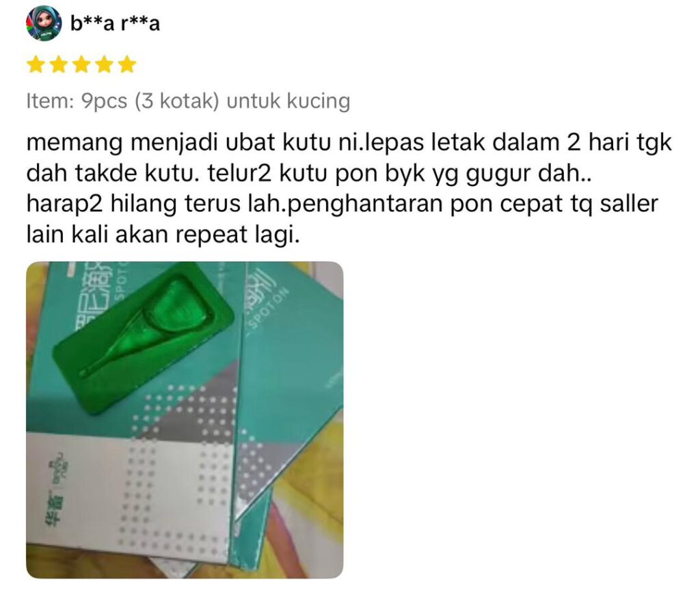Click the 'Item:' label
700x595 pixels.
50,101
